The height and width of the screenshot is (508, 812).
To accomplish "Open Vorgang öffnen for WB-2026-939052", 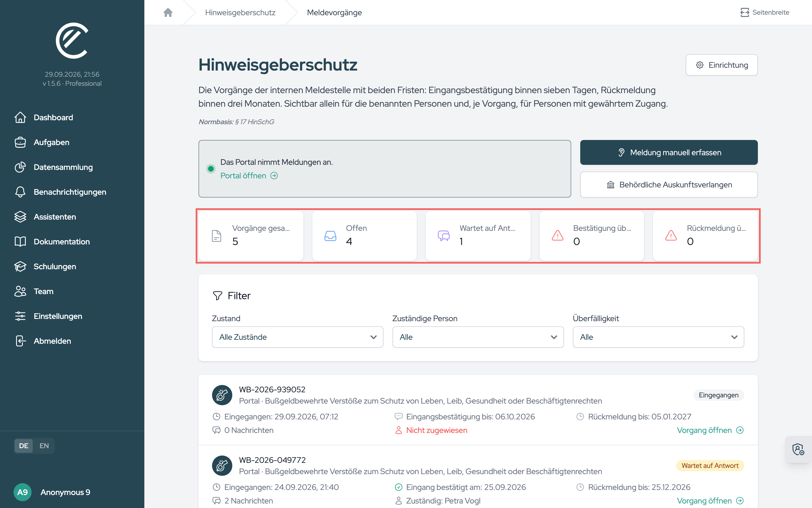I will (710, 430).
